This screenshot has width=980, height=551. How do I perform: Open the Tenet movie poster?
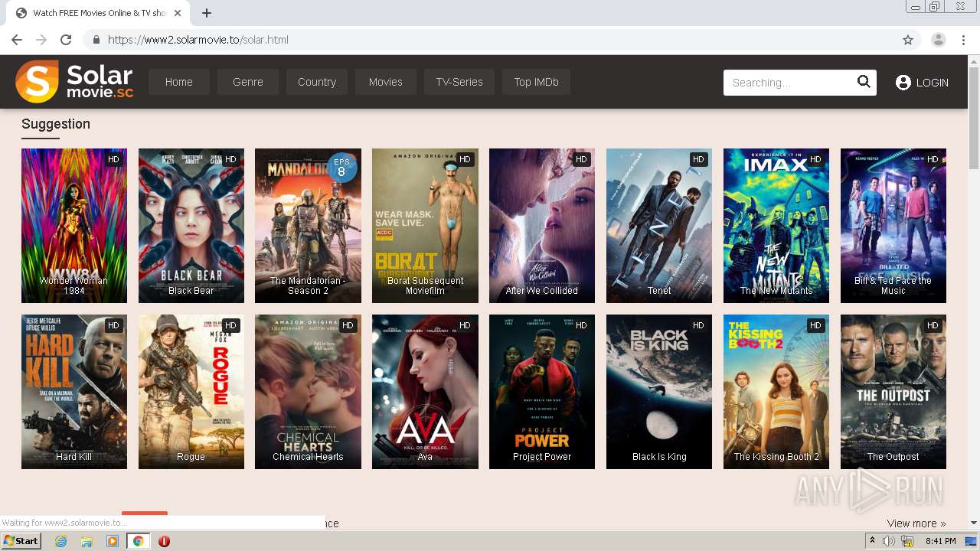pos(659,226)
